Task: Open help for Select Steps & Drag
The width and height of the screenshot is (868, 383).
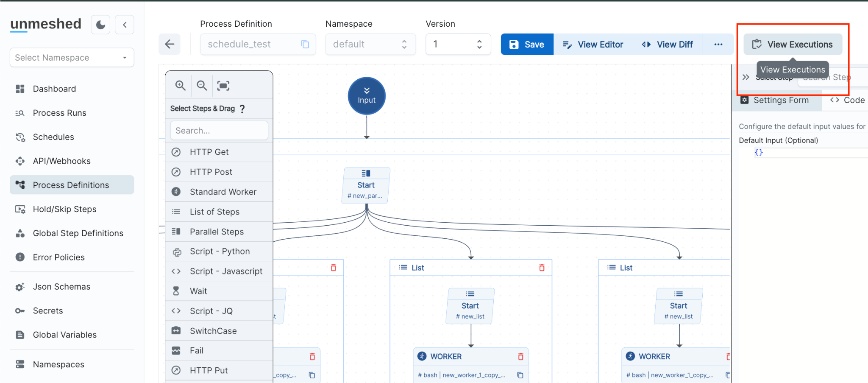Action: coord(242,109)
